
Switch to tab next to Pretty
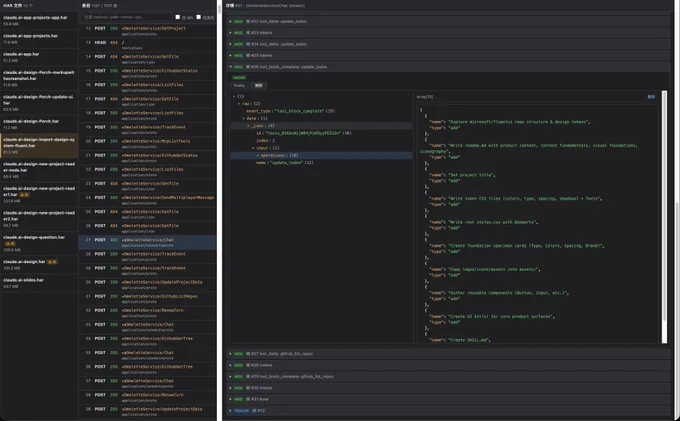(x=258, y=85)
